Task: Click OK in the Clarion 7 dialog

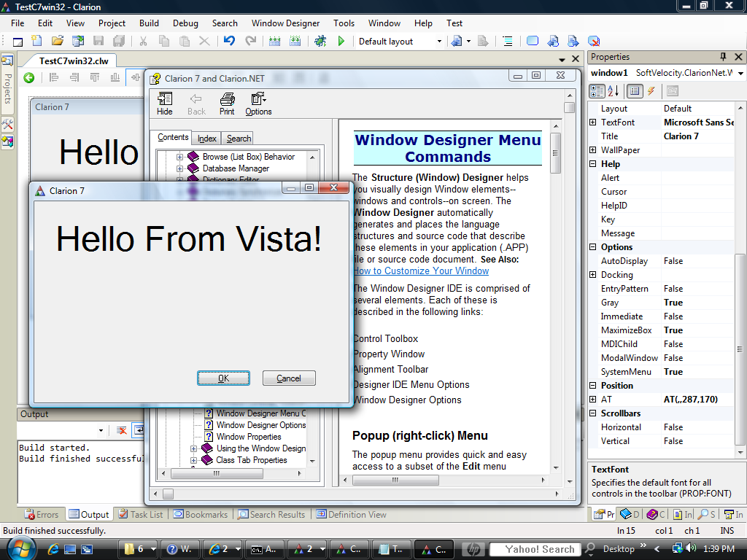Action: click(x=223, y=378)
